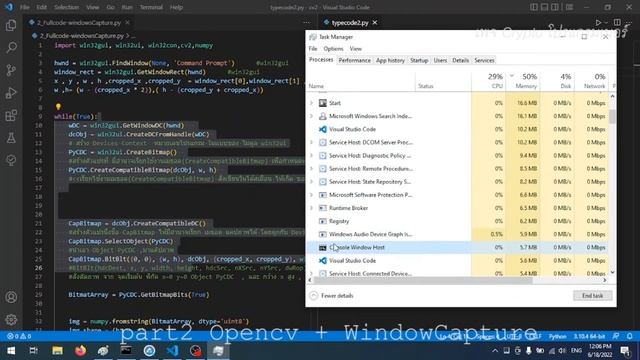Split the editor right
640x360 pixels.
click(617, 22)
